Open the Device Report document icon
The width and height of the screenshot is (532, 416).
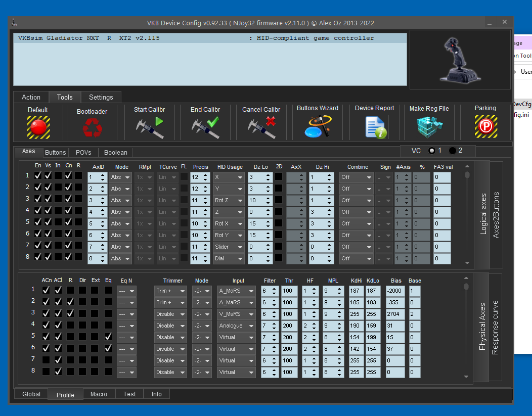376,127
